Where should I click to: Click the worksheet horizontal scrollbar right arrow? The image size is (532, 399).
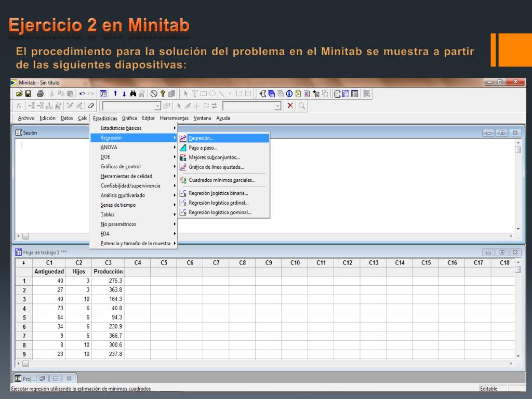(x=511, y=364)
